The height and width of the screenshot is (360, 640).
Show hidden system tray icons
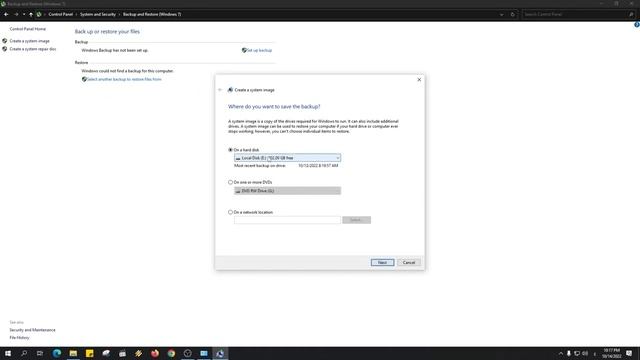561,353
